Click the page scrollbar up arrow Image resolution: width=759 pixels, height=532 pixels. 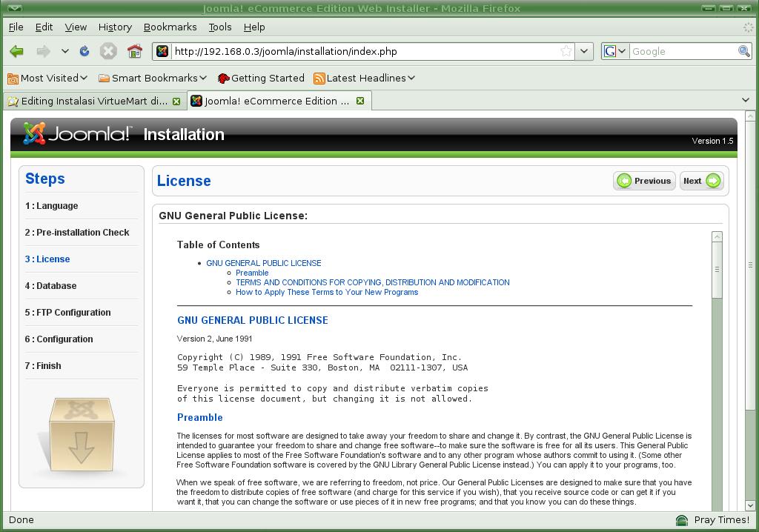(x=750, y=116)
